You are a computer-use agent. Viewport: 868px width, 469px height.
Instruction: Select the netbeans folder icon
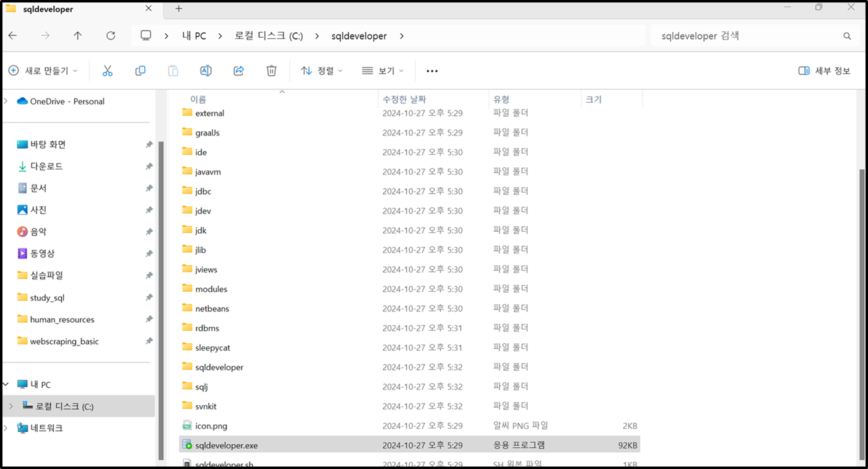(x=187, y=308)
